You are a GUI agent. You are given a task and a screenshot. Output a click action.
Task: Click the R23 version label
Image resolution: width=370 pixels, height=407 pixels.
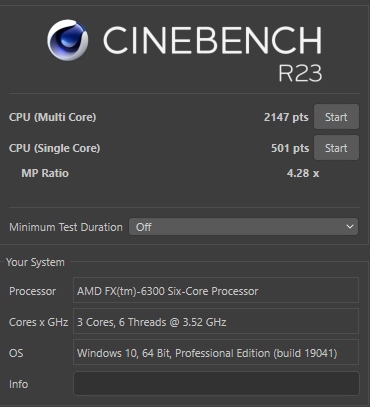300,73
